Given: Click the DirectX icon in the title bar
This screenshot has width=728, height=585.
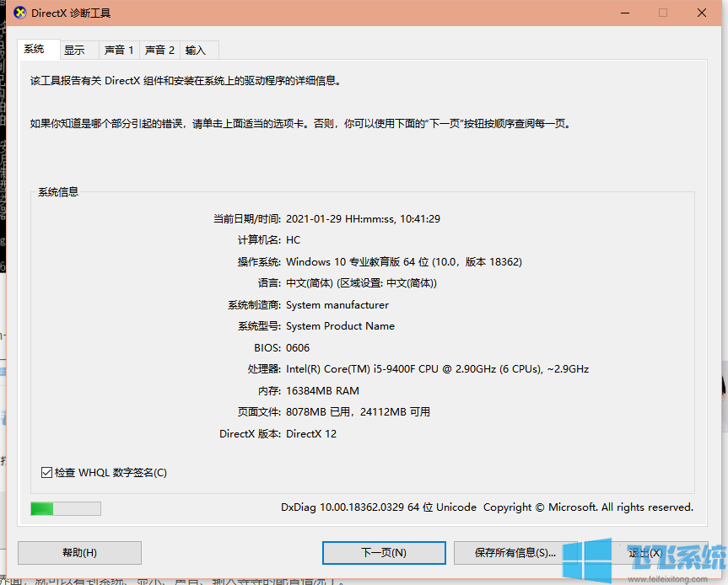Looking at the screenshot, I should coord(19,13).
